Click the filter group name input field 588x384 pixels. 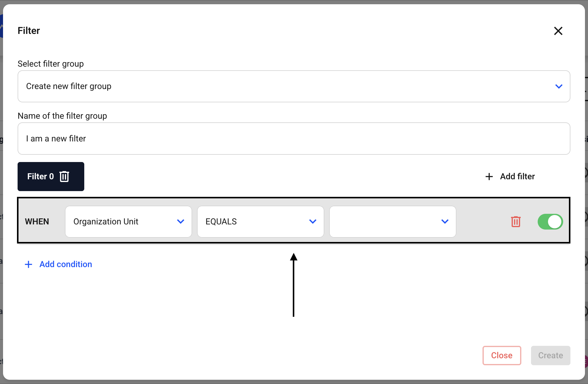coord(293,139)
